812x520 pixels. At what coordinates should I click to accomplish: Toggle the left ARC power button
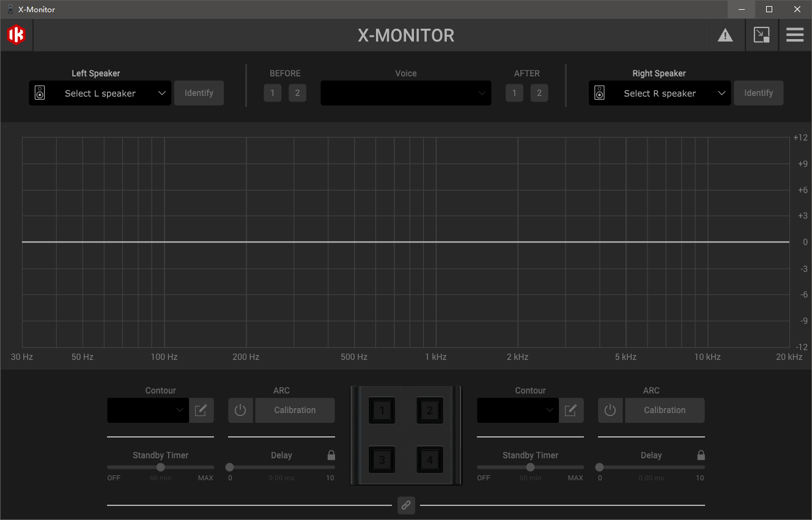240,411
